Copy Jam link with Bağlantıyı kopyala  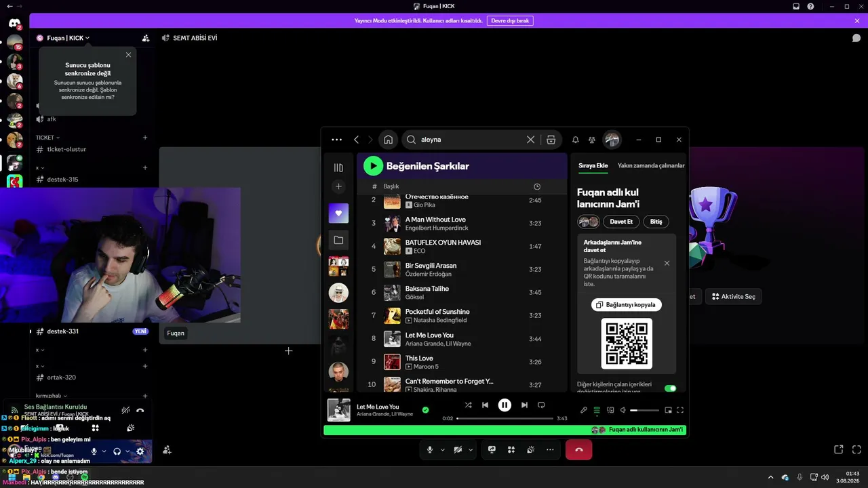[627, 305]
